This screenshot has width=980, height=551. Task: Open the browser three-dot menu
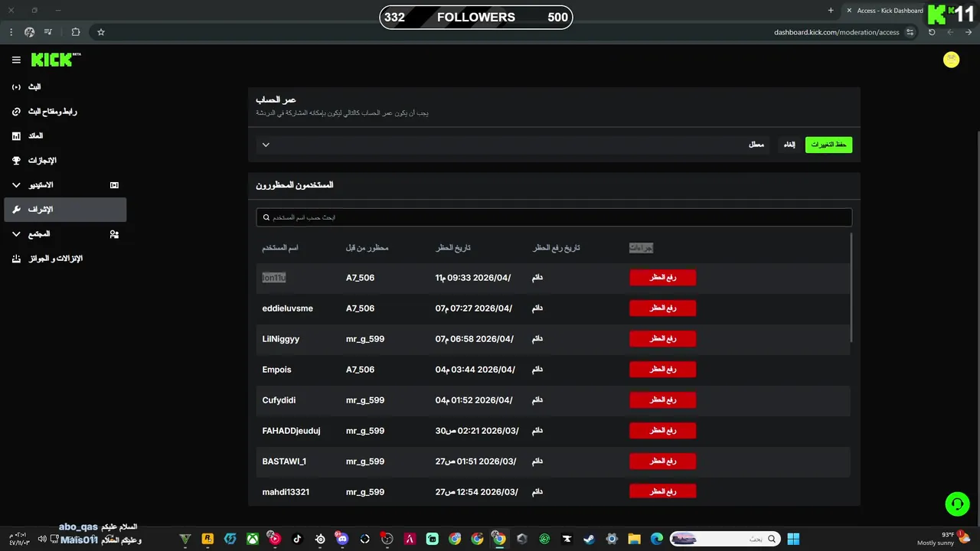11,32
